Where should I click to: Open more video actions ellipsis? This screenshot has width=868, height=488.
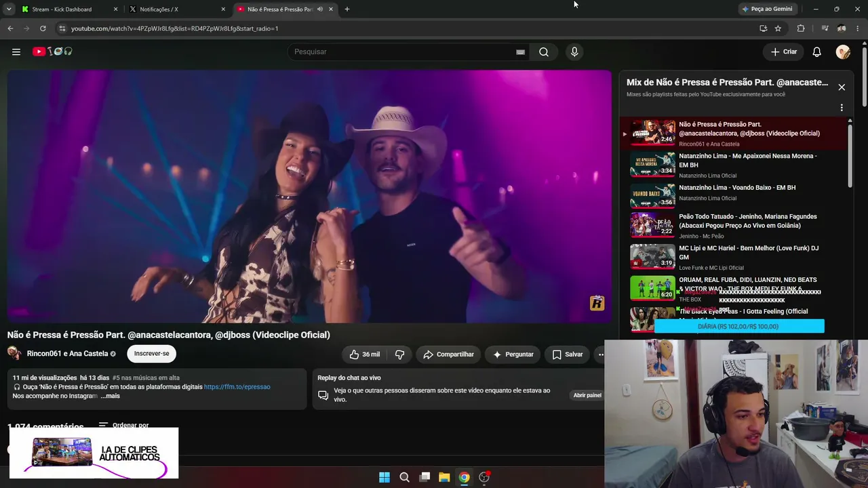(x=599, y=354)
